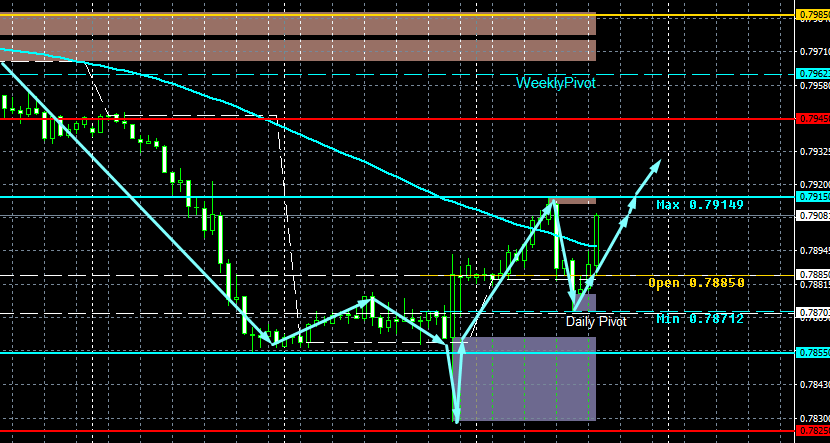This screenshot has height=443, width=830.
Task: Select the white 0.7885 price tag
Action: click(813, 275)
